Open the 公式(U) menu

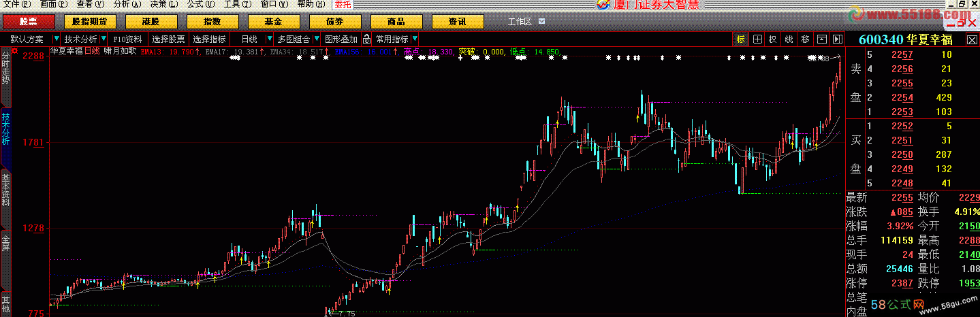pyautogui.click(x=195, y=4)
